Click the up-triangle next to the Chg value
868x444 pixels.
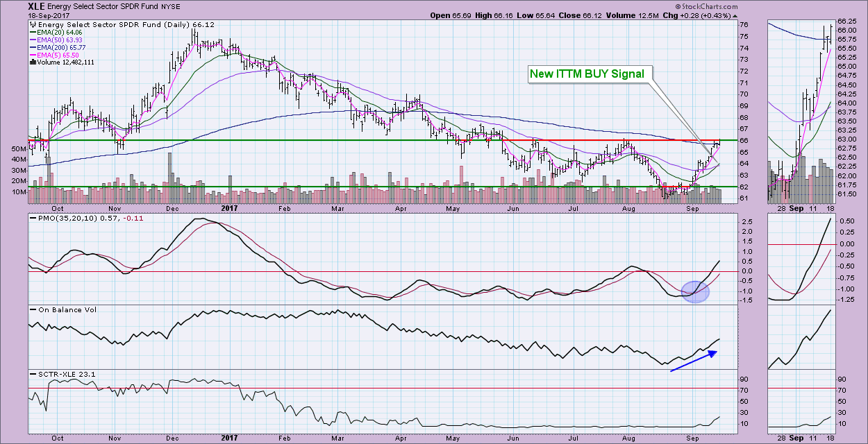[x=735, y=15]
